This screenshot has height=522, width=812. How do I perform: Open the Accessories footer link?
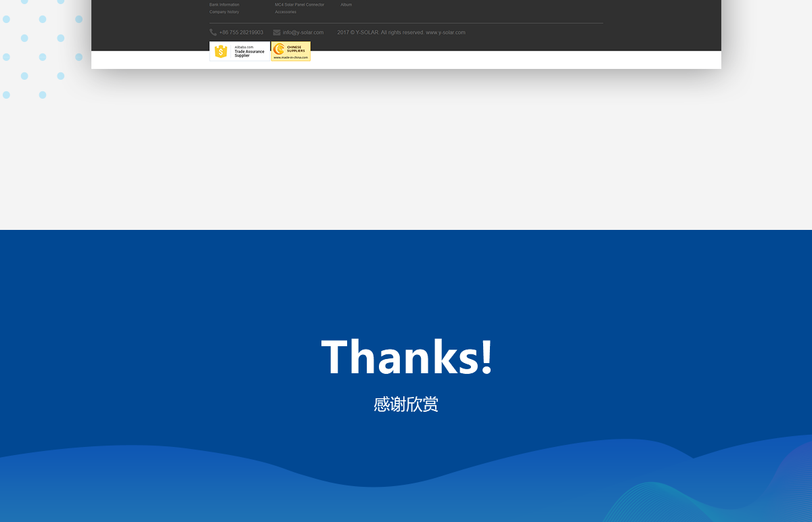click(286, 12)
